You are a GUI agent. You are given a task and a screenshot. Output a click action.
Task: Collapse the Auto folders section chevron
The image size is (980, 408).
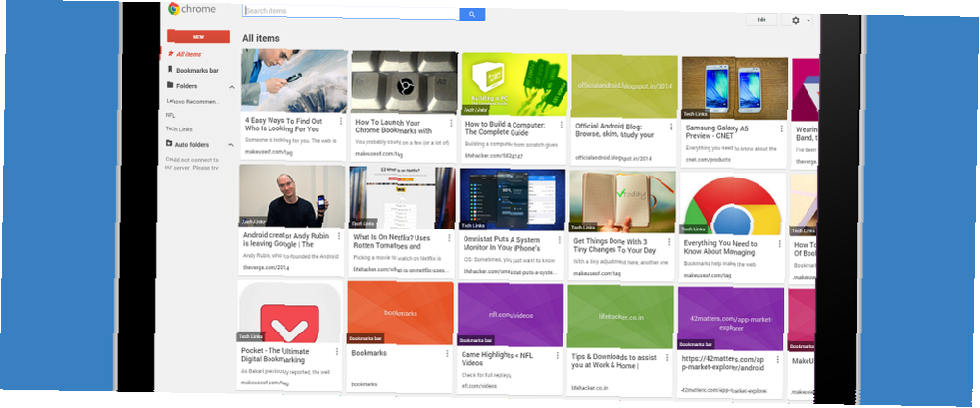(230, 145)
